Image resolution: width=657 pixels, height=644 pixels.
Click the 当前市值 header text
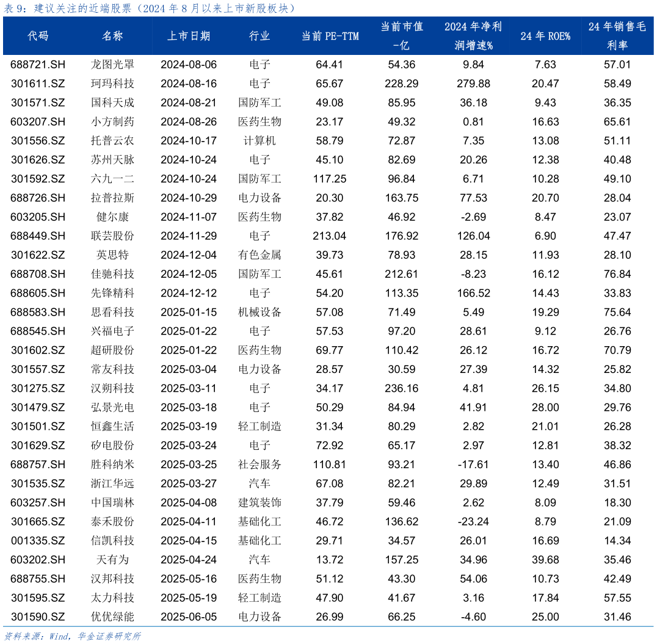[402, 27]
